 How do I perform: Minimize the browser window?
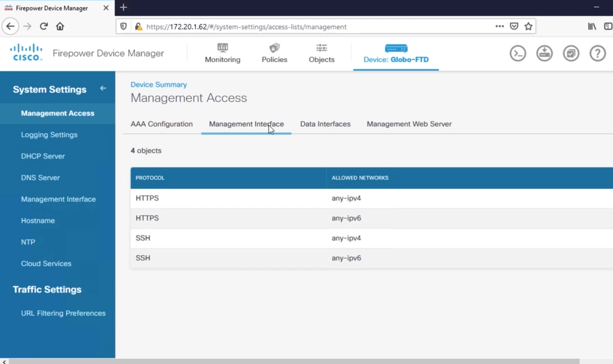click(x=596, y=7)
